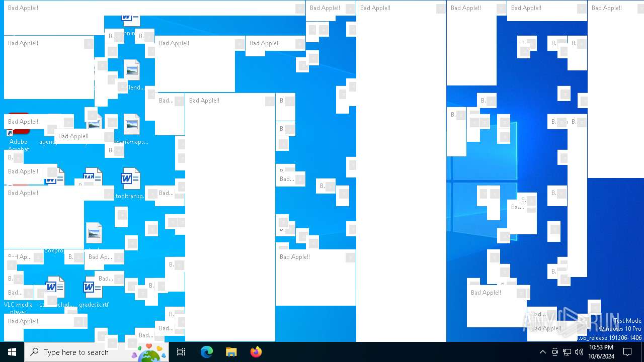
Task: Click the thankmaps file name label
Action: [x=131, y=142]
